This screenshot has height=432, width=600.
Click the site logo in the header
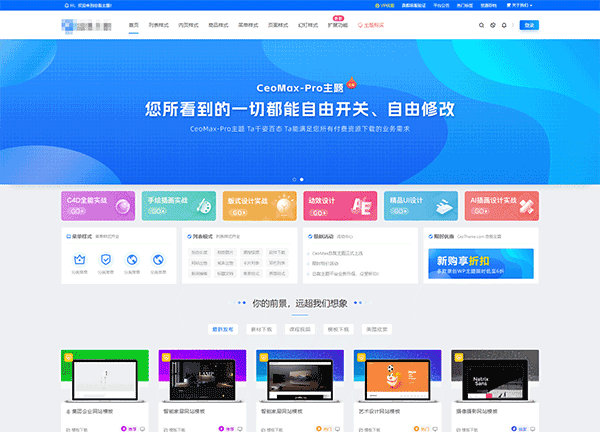click(86, 26)
